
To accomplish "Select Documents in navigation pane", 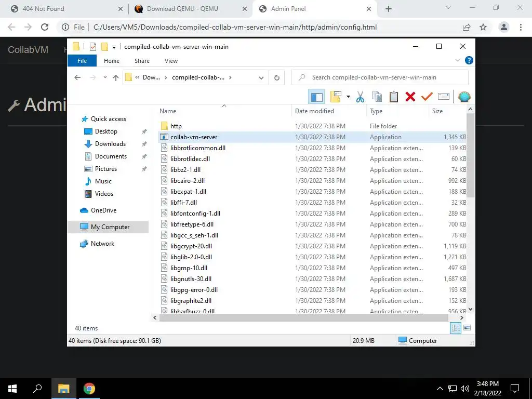I will coord(111,156).
